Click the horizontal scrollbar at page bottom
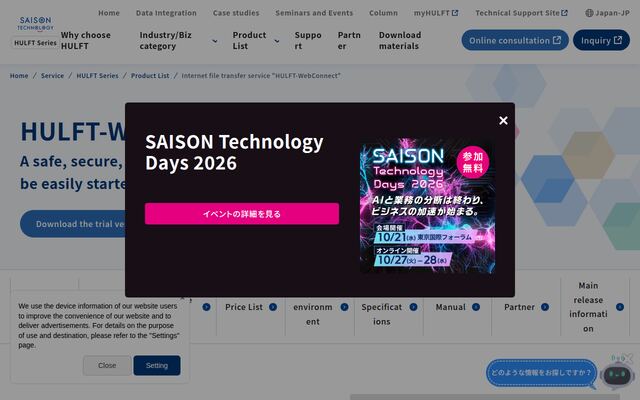Image resolution: width=640 pixels, height=400 pixels. tap(484, 397)
